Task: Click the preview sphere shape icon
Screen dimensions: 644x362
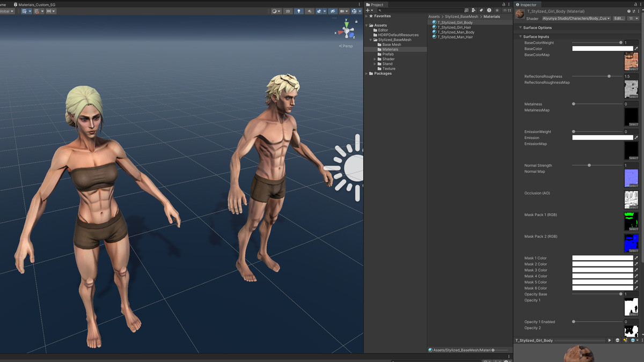Action: point(618,341)
